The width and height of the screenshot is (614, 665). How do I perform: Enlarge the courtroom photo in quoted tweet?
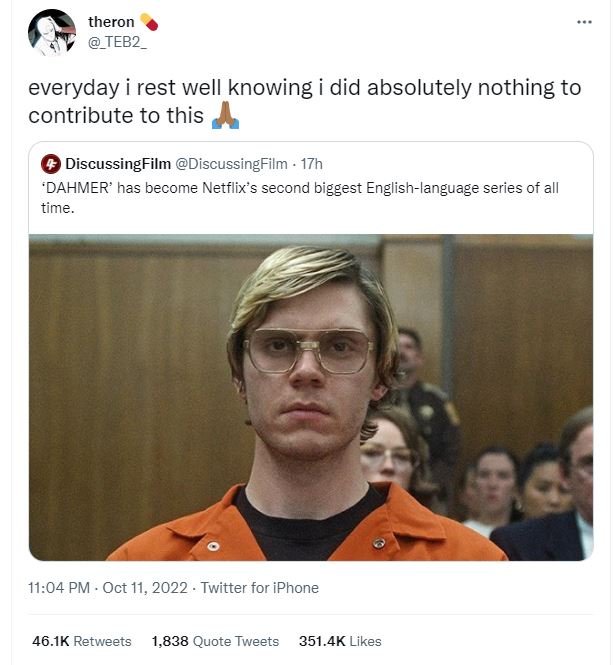310,398
